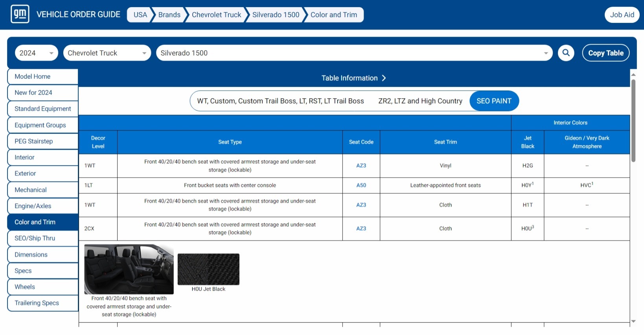Go to Chevrolet Truck breadcrumb
644x335 pixels.
pos(216,15)
